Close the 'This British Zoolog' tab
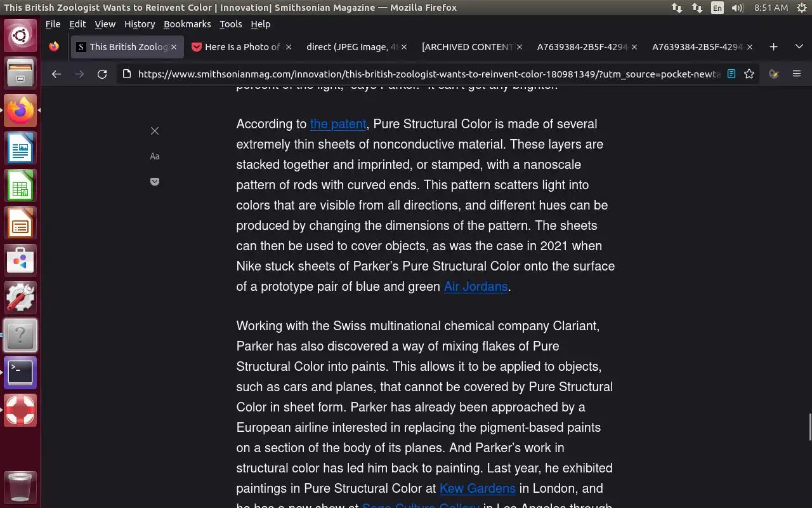 point(174,47)
